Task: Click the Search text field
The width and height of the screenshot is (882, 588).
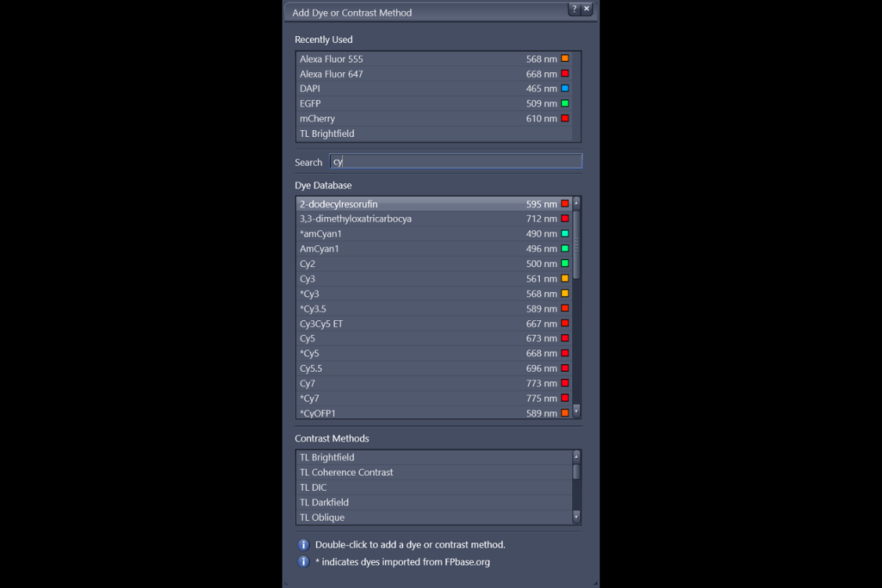Action: point(457,162)
